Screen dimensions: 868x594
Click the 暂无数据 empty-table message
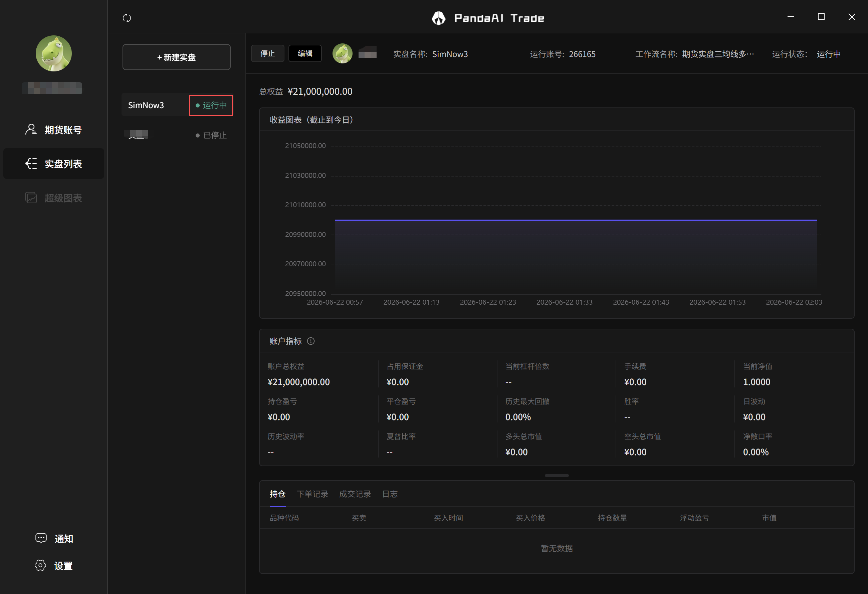click(557, 548)
